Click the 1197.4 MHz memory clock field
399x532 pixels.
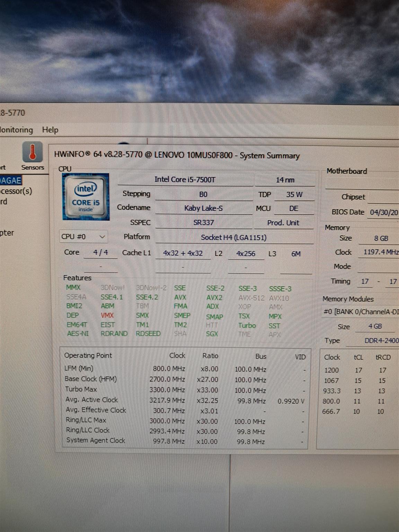380,252
